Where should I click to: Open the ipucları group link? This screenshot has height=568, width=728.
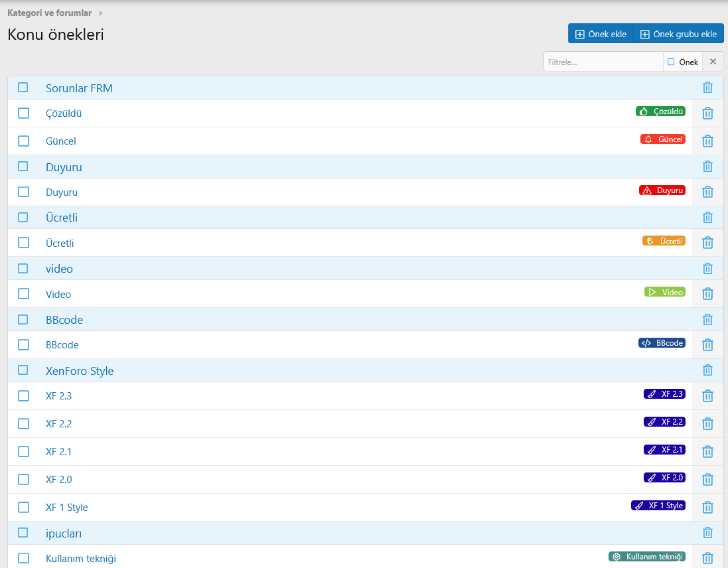[64, 533]
